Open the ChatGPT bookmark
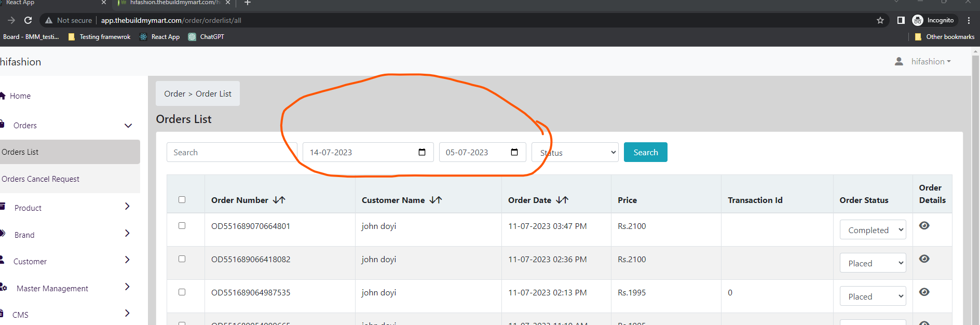 click(207, 37)
